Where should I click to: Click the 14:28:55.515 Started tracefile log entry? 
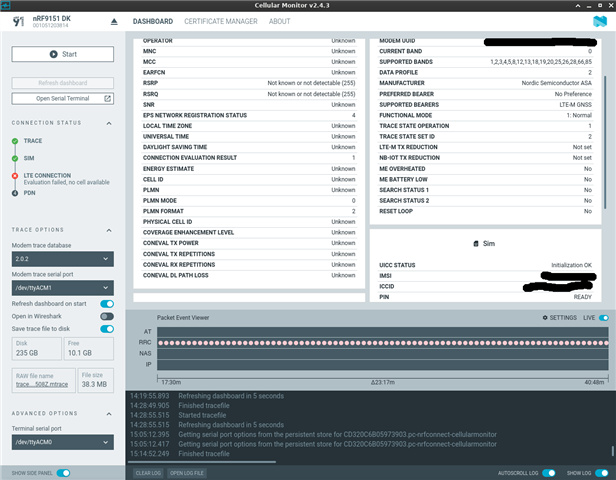[178, 415]
